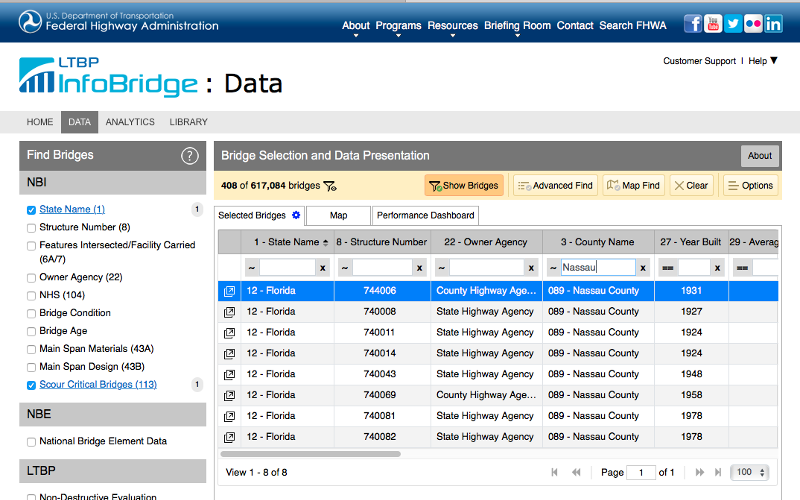Open the Options menu button
Image resolution: width=800 pixels, height=500 pixels.
751,186
